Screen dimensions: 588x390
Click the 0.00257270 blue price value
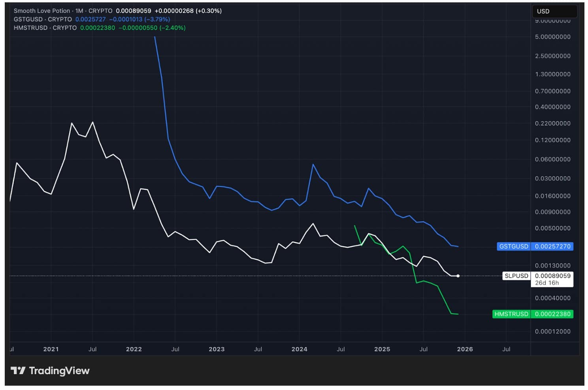552,246
